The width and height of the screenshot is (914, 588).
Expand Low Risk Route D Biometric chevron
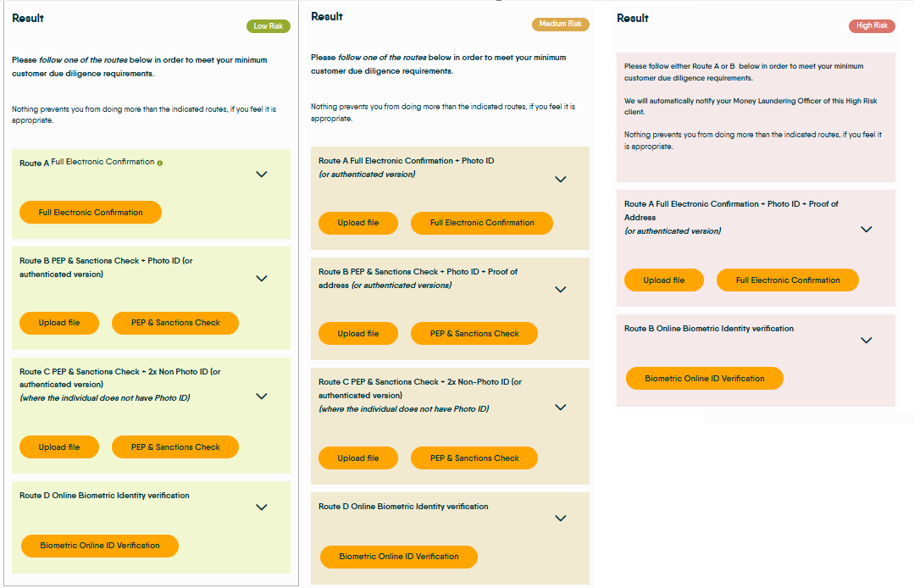pos(262,508)
